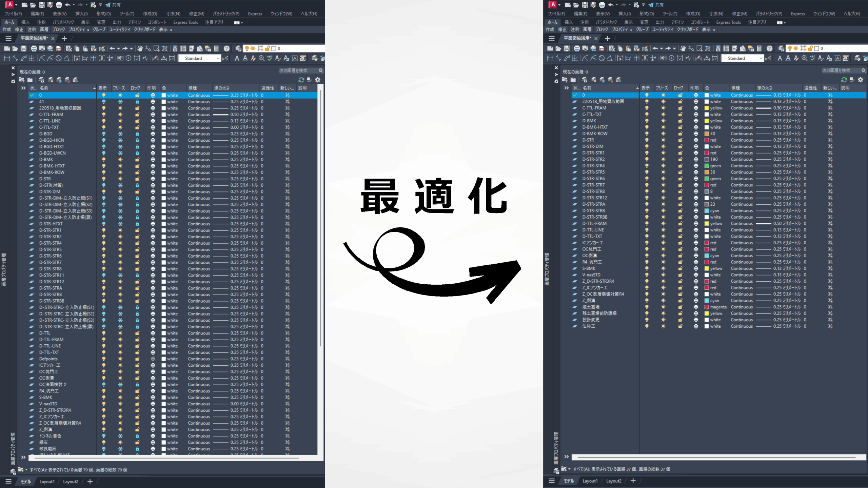Toggle visibility bulb of D-BGD layer

(104, 134)
